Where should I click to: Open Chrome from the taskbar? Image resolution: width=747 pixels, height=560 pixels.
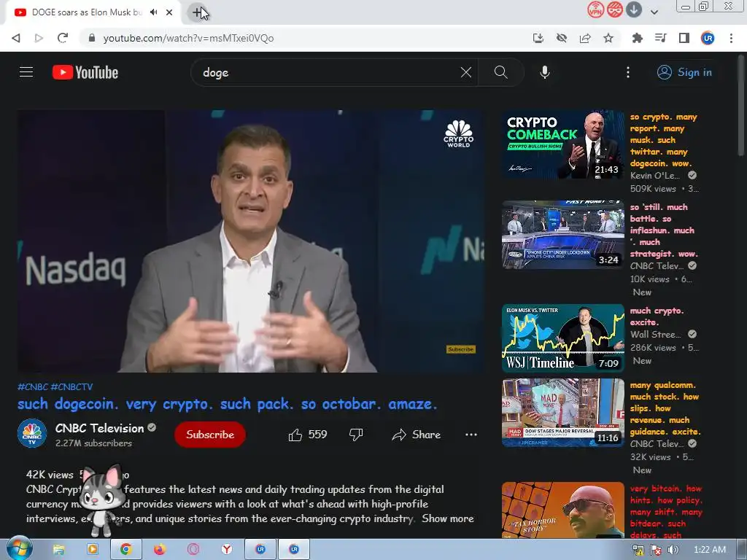(125, 550)
